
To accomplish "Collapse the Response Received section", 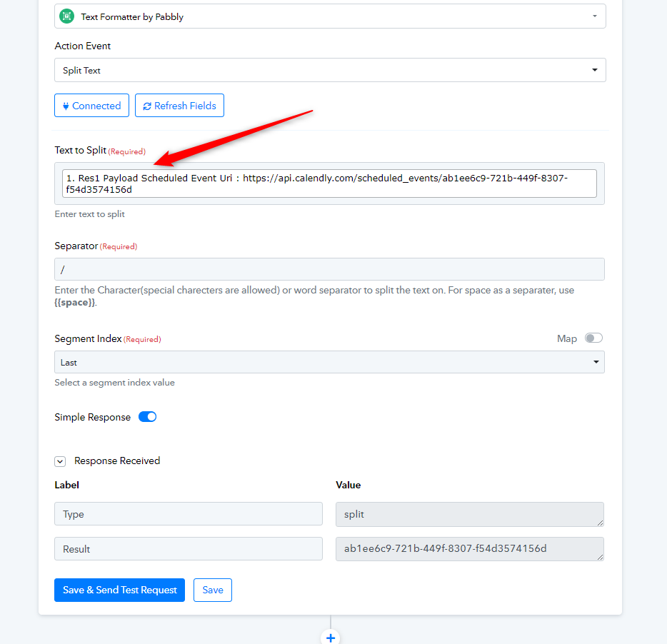I will click(x=60, y=461).
